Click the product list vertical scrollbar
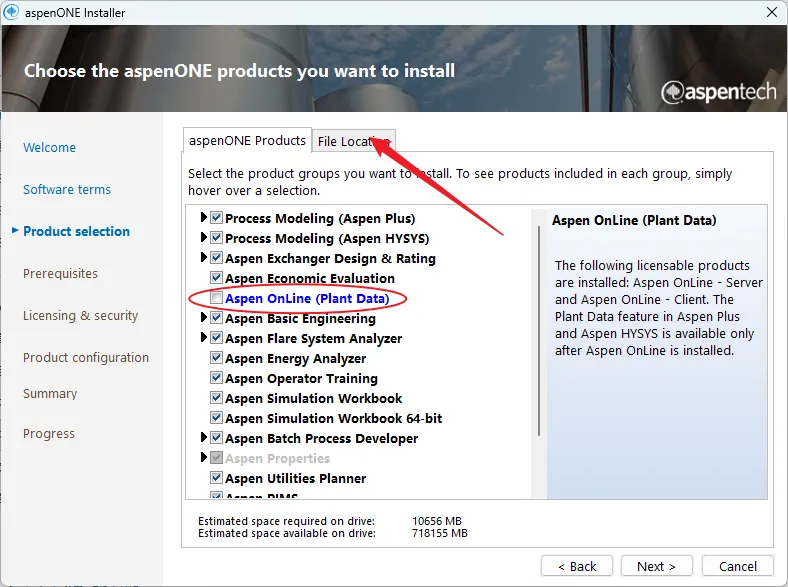788x587 pixels. [x=539, y=331]
